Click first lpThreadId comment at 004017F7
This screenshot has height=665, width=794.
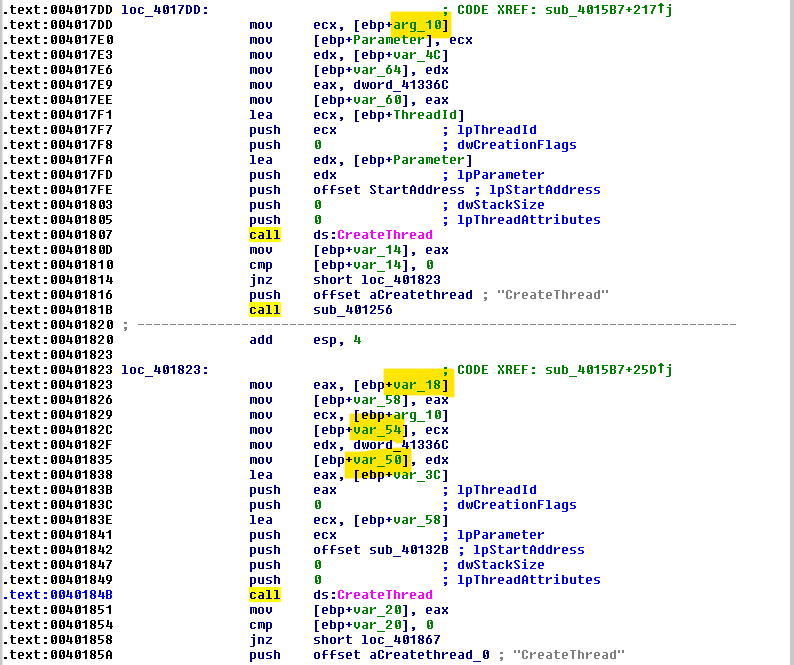(x=496, y=130)
